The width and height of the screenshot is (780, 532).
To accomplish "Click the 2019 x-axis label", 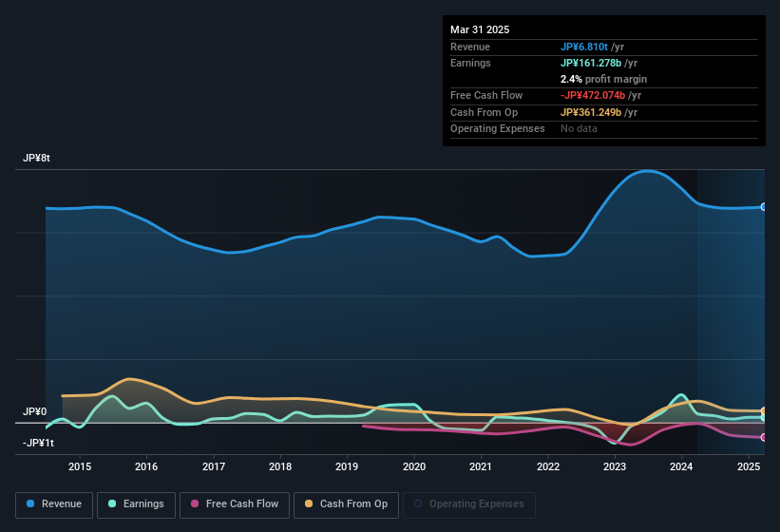I will click(347, 466).
